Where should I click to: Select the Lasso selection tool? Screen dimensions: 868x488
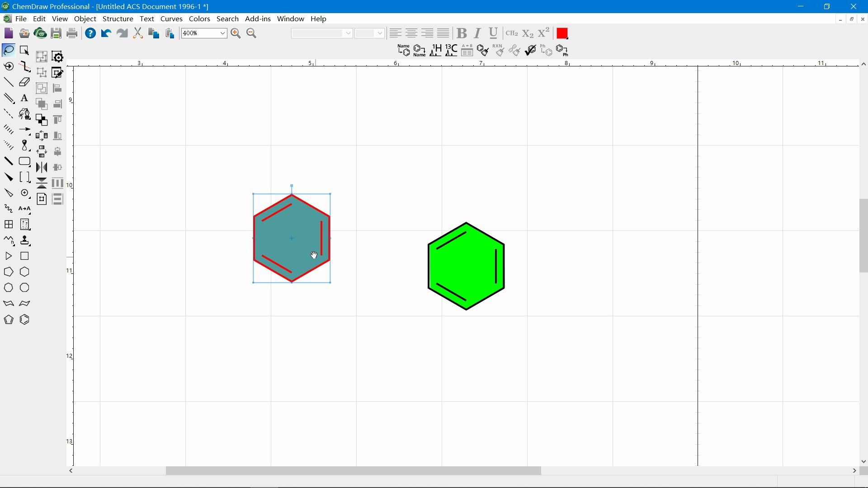point(9,50)
